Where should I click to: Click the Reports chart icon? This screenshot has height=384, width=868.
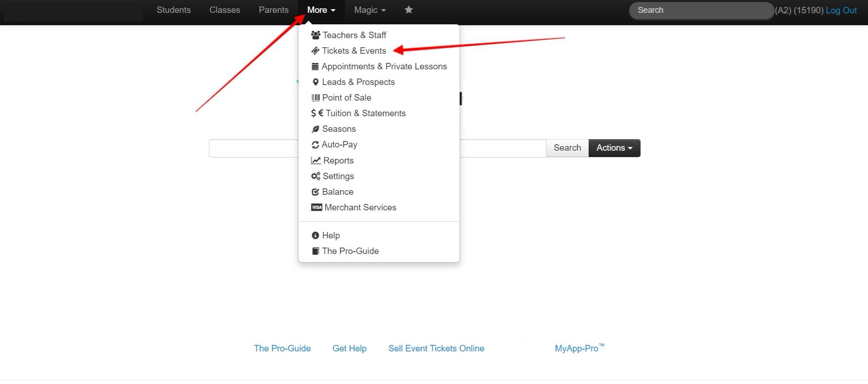point(316,160)
